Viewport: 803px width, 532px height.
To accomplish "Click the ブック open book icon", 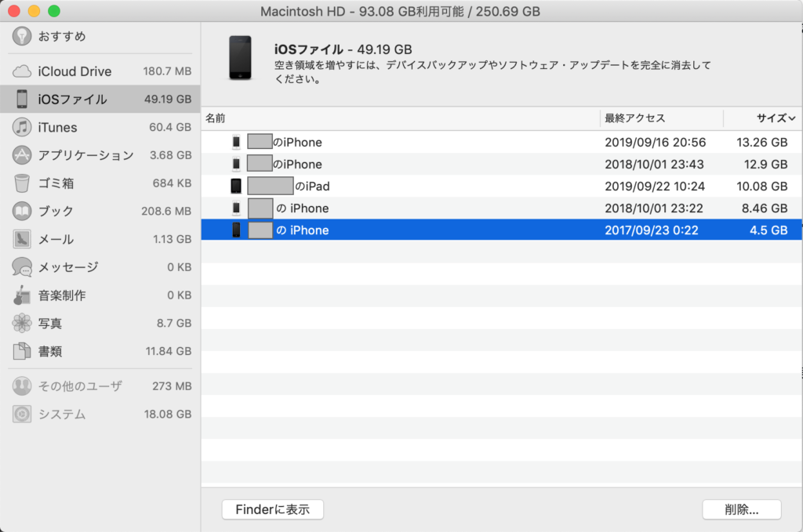I will point(21,211).
